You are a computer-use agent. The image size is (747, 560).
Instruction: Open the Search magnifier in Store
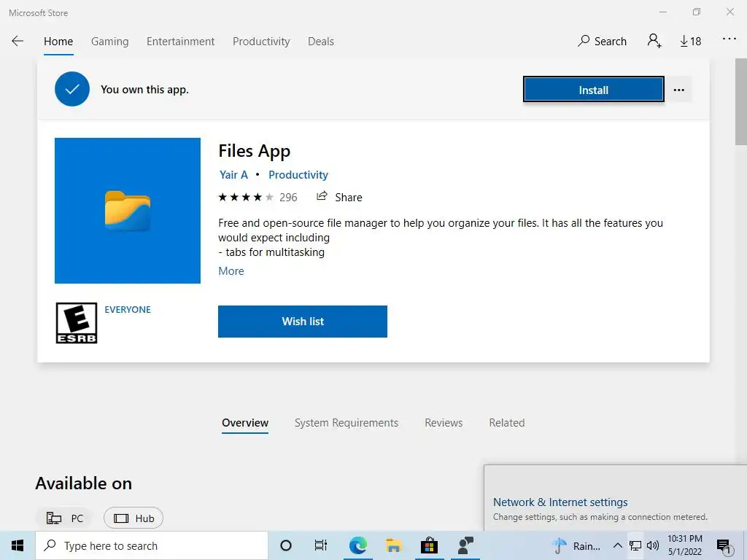pyautogui.click(x=602, y=41)
